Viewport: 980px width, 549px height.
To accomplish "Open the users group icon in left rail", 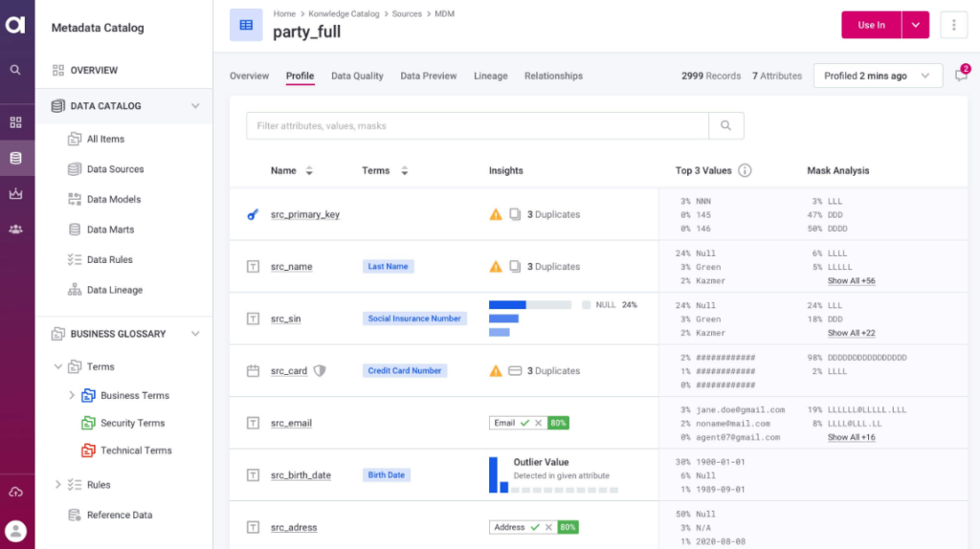I will coord(15,229).
